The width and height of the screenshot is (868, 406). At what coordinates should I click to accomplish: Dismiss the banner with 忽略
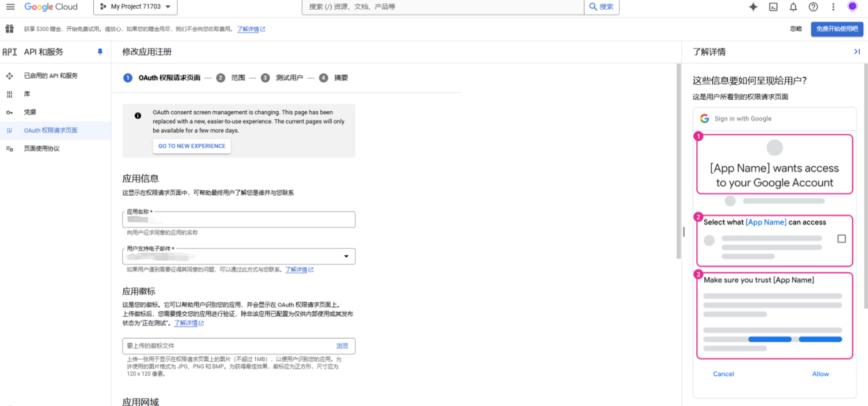click(796, 29)
